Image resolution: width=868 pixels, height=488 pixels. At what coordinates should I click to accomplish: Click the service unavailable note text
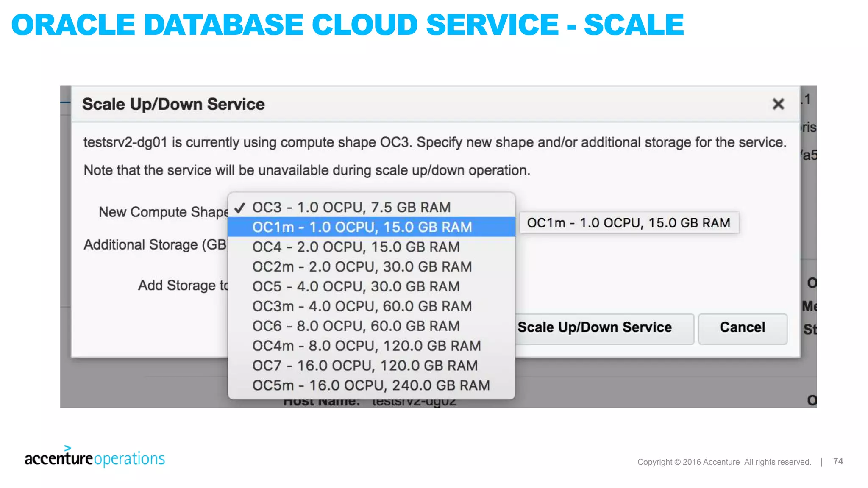click(x=307, y=170)
